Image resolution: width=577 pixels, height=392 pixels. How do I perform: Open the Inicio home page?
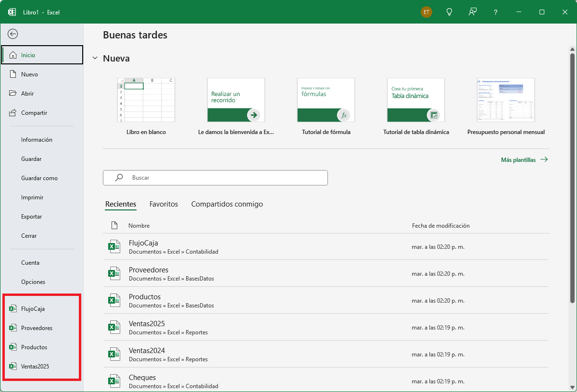pyautogui.click(x=42, y=55)
